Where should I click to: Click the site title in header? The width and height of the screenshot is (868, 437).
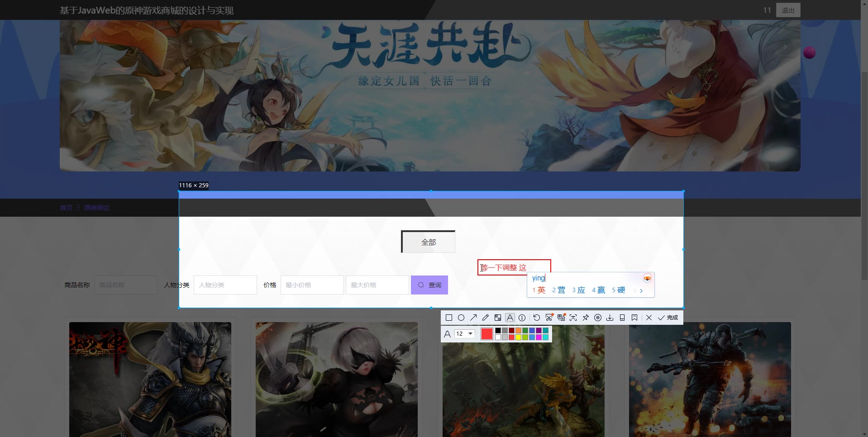click(147, 10)
